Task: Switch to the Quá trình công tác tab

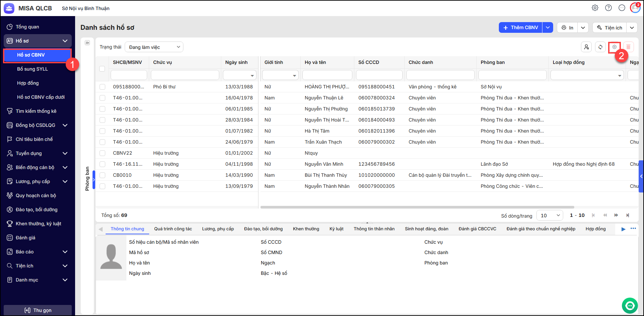Action: 173,229
